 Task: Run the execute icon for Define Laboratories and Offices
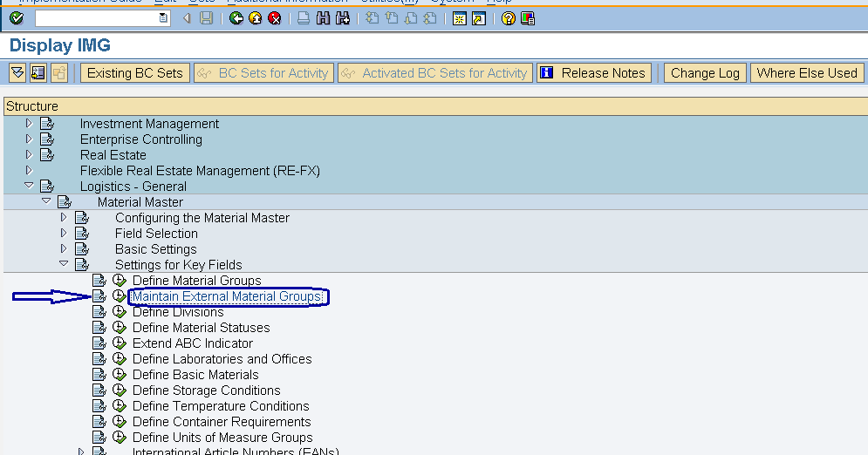pyautogui.click(x=119, y=359)
